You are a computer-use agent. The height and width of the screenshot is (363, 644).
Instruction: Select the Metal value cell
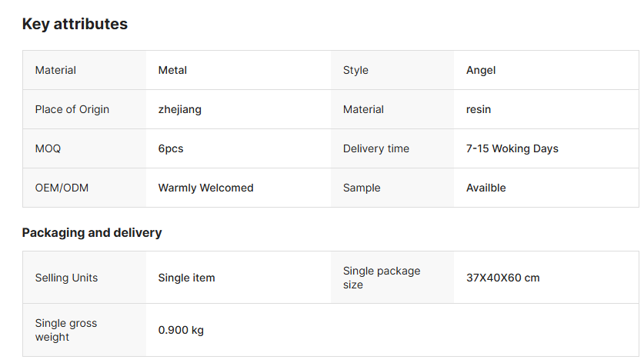point(172,70)
